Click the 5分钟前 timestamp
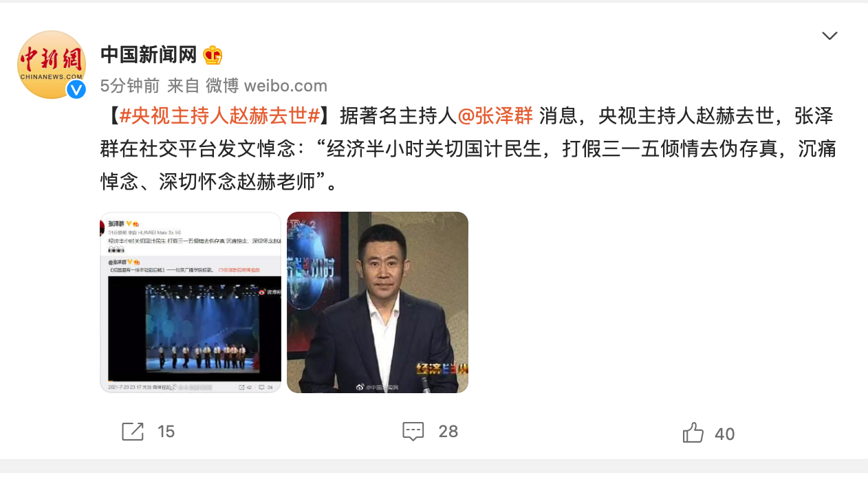 click(x=130, y=86)
